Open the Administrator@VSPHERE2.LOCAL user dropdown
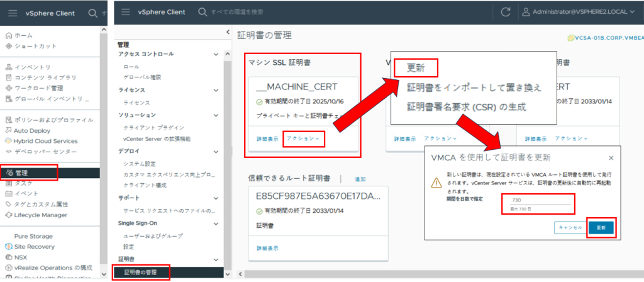The height and width of the screenshot is (282, 644). [x=579, y=12]
